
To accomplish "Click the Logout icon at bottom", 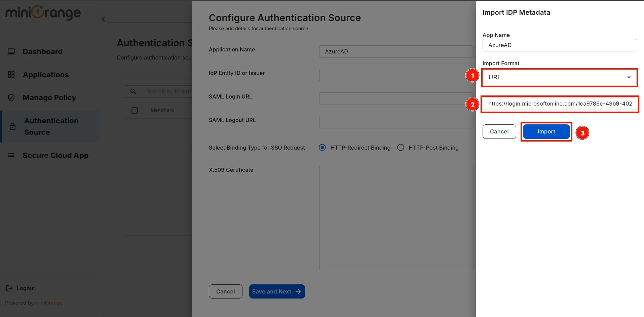I will (x=9, y=288).
